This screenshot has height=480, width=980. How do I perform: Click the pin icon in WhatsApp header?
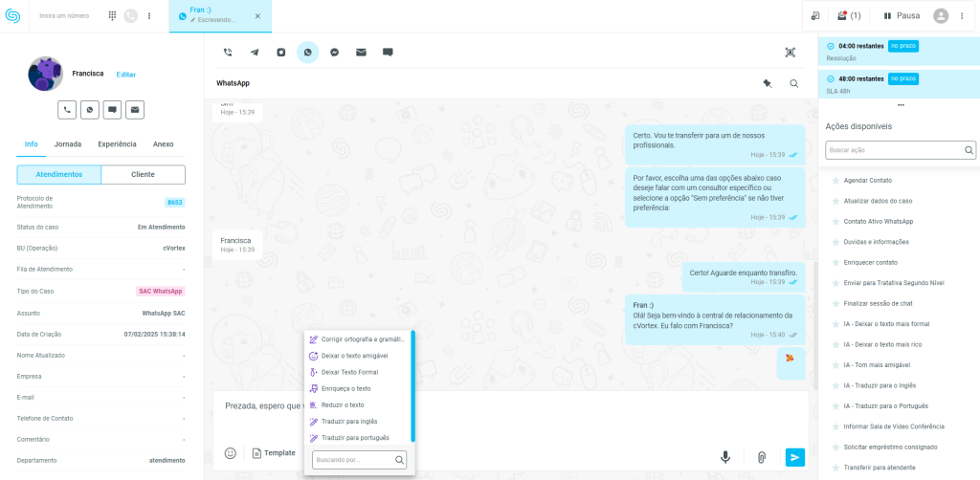767,83
